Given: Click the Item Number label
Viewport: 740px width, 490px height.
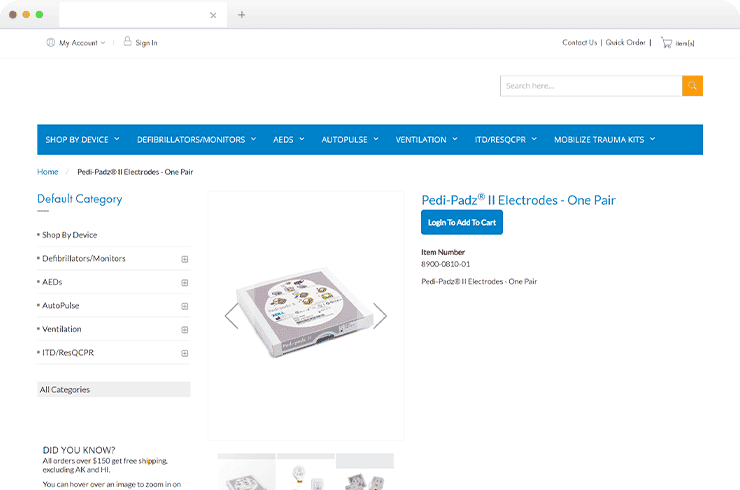Looking at the screenshot, I should (x=443, y=253).
